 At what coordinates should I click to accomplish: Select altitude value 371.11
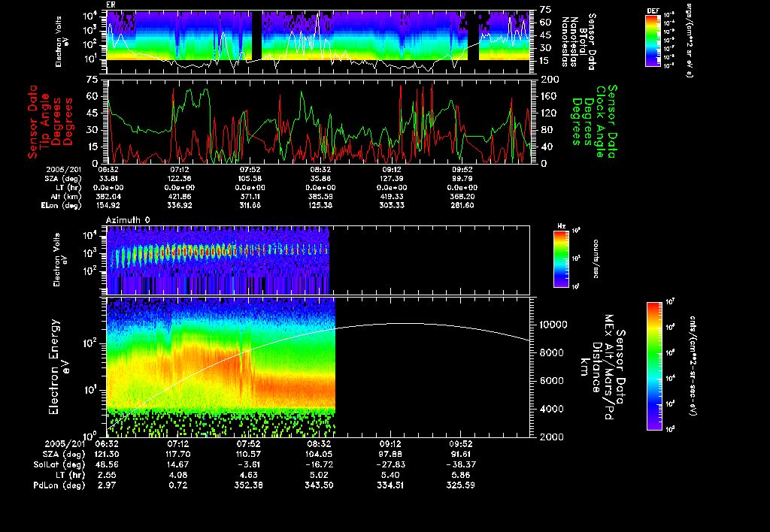[x=250, y=196]
